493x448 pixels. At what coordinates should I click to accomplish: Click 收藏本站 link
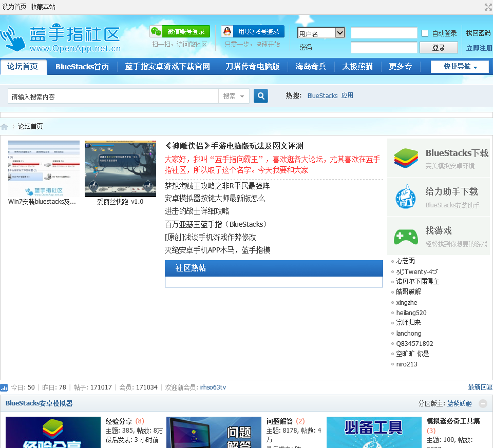(43, 7)
